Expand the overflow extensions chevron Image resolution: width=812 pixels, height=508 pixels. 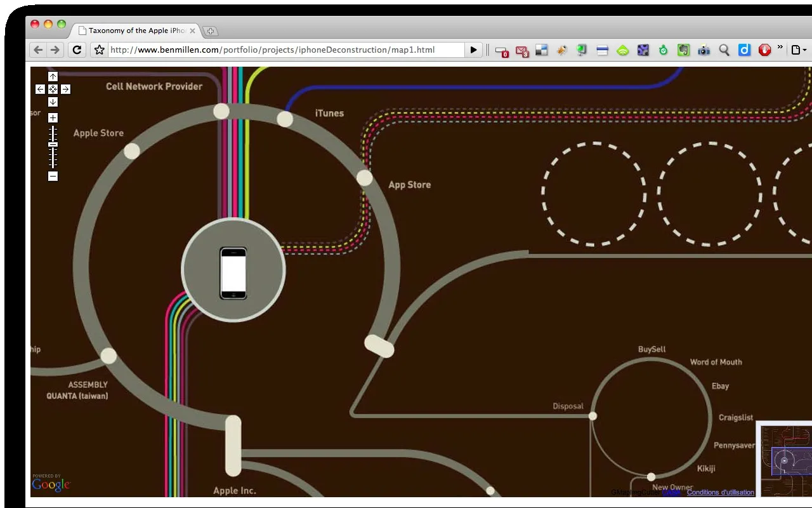pos(780,48)
